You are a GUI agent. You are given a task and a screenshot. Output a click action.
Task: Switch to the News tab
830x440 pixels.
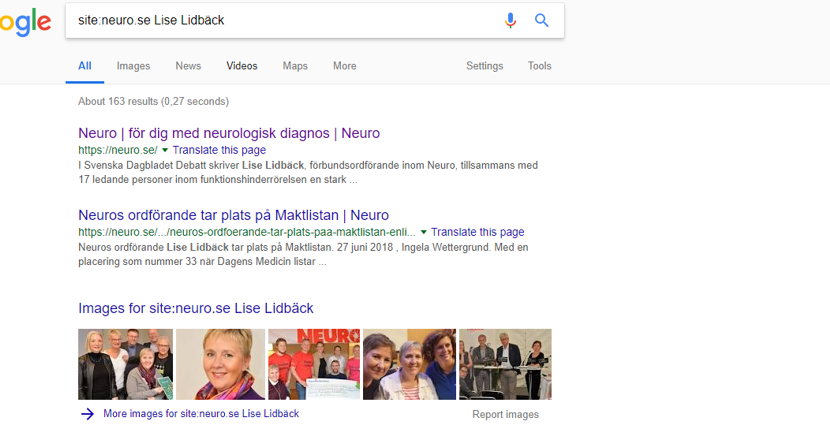point(188,66)
